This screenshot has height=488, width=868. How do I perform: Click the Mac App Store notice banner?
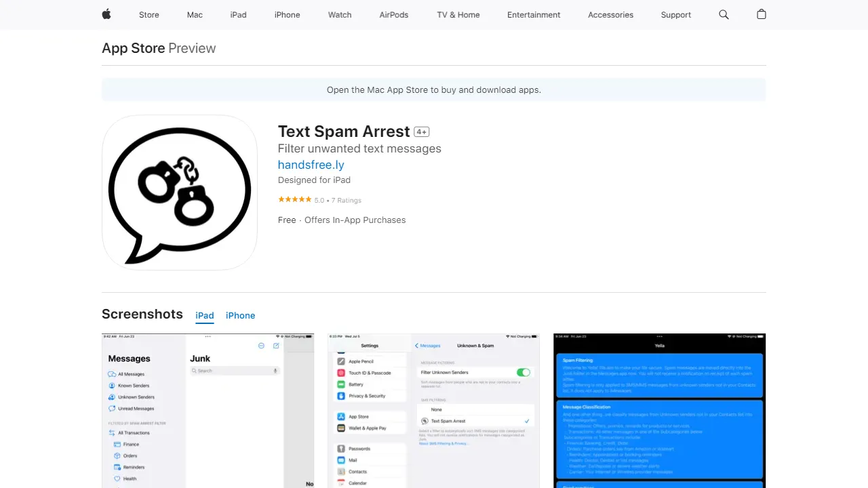pos(434,89)
